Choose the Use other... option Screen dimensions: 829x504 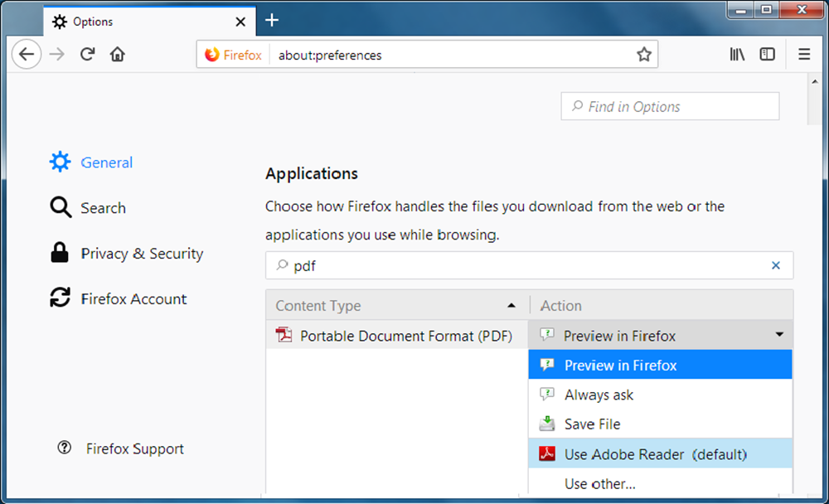tap(600, 483)
